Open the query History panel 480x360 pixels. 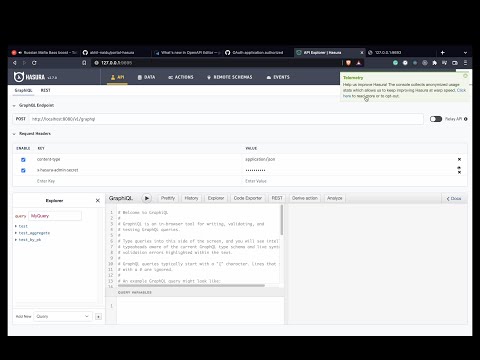coord(191,198)
